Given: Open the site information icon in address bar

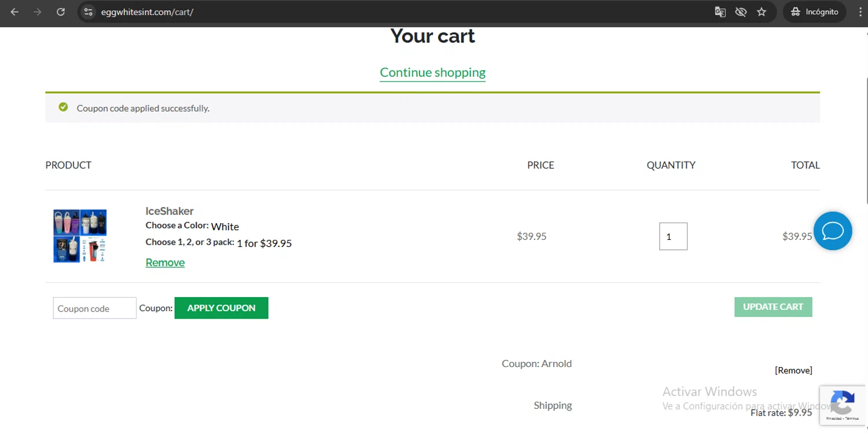Looking at the screenshot, I should 88,12.
